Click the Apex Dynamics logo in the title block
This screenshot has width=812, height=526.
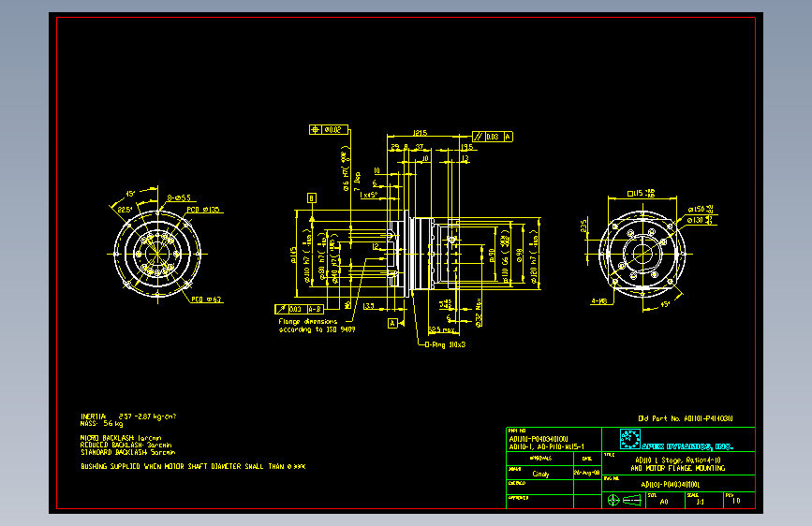(677, 440)
